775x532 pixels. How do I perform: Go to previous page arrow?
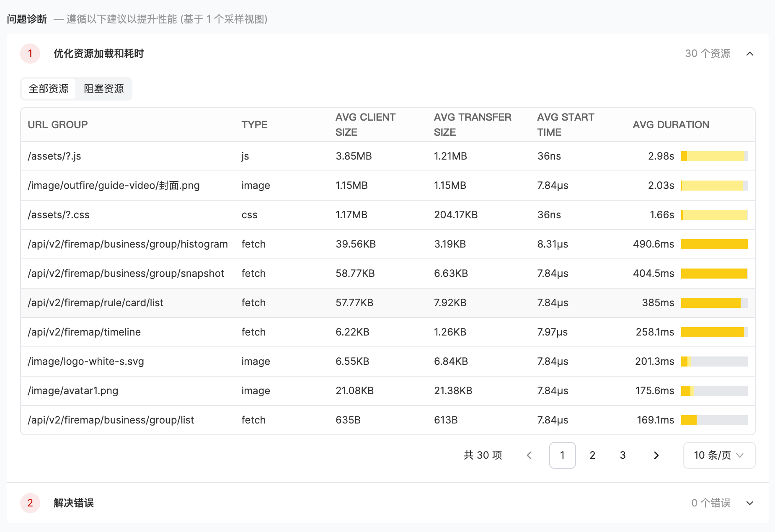[529, 455]
